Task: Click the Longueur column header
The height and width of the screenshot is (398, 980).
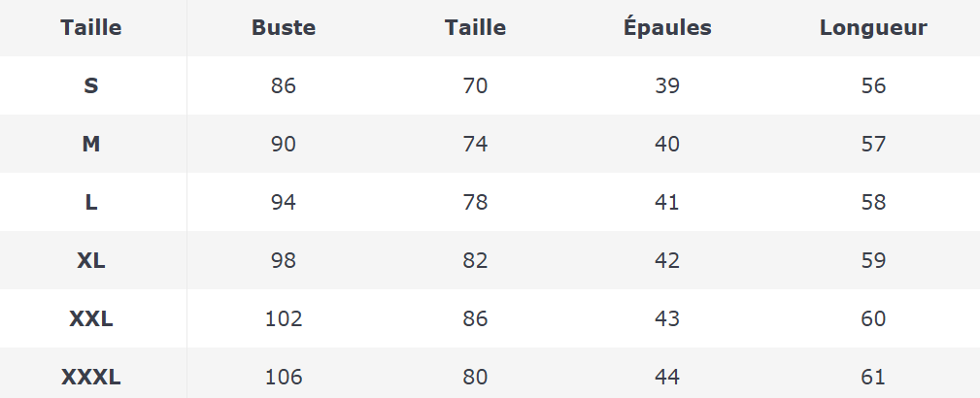Action: [873, 28]
